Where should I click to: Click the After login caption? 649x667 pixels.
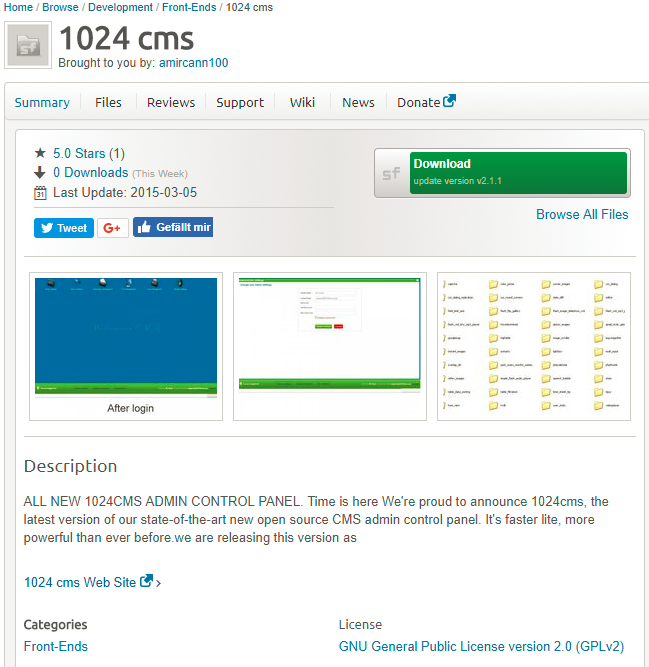(131, 408)
